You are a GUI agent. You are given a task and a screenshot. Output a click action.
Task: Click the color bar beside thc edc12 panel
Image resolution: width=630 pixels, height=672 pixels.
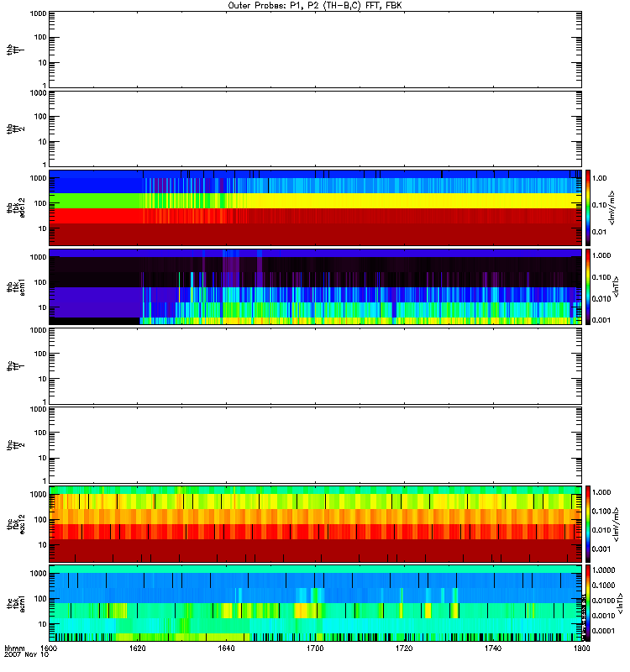coord(589,524)
